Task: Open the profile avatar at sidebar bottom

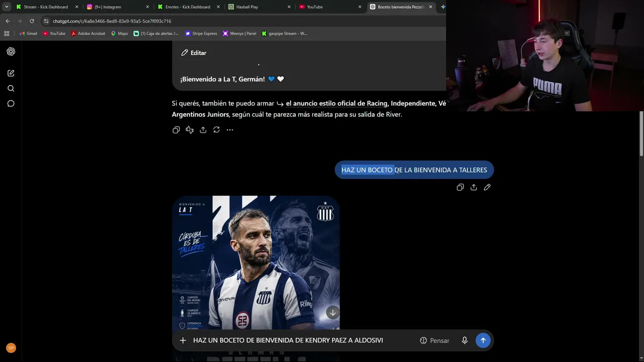Action: point(11,348)
